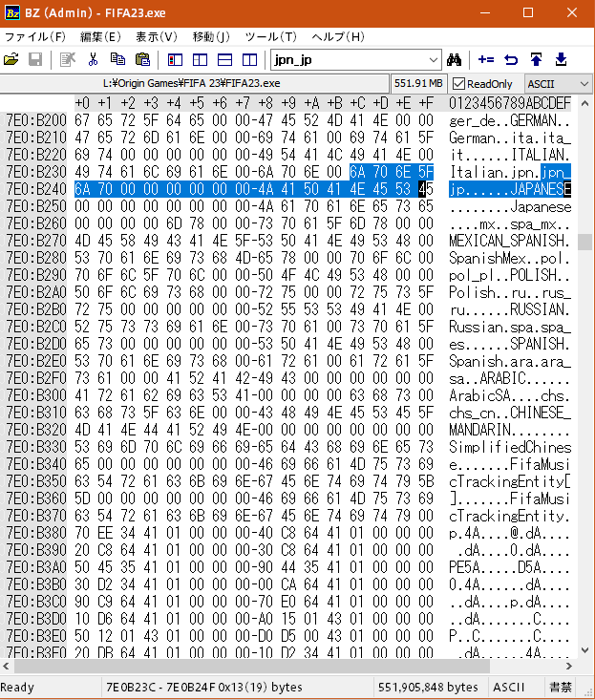Click ASCII text 'SimplifiedChines'

[x=510, y=447]
